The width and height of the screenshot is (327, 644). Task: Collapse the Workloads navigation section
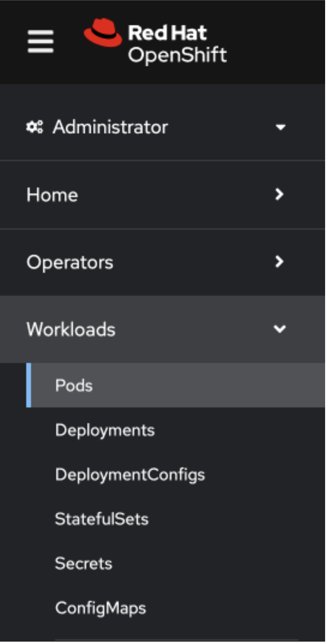[x=163, y=329]
